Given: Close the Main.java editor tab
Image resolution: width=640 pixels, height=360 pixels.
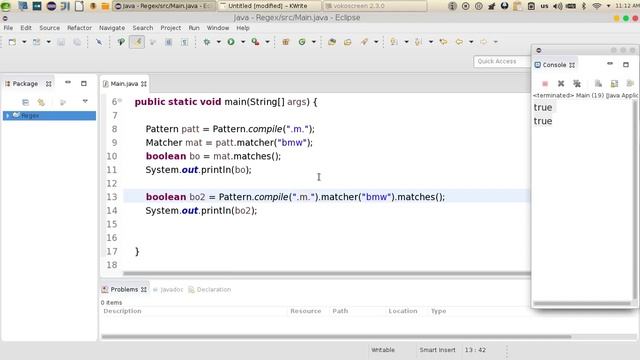Looking at the screenshot, I should tap(144, 84).
